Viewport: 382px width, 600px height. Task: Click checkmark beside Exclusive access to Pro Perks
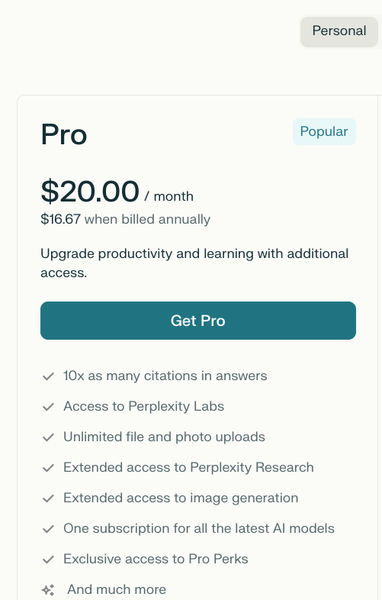point(48,559)
